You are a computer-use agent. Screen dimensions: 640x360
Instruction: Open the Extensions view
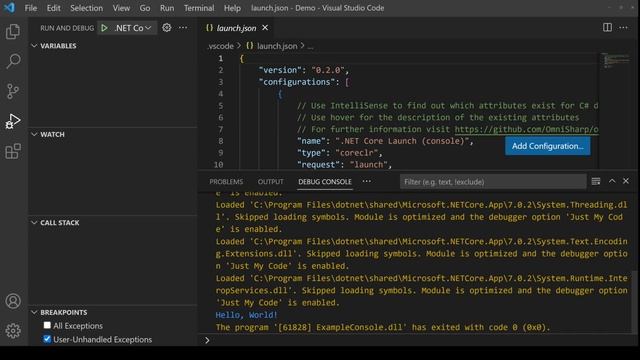13,151
